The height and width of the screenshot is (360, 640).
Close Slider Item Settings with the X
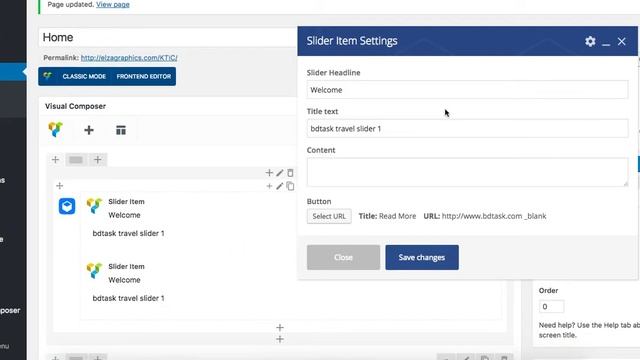622,41
